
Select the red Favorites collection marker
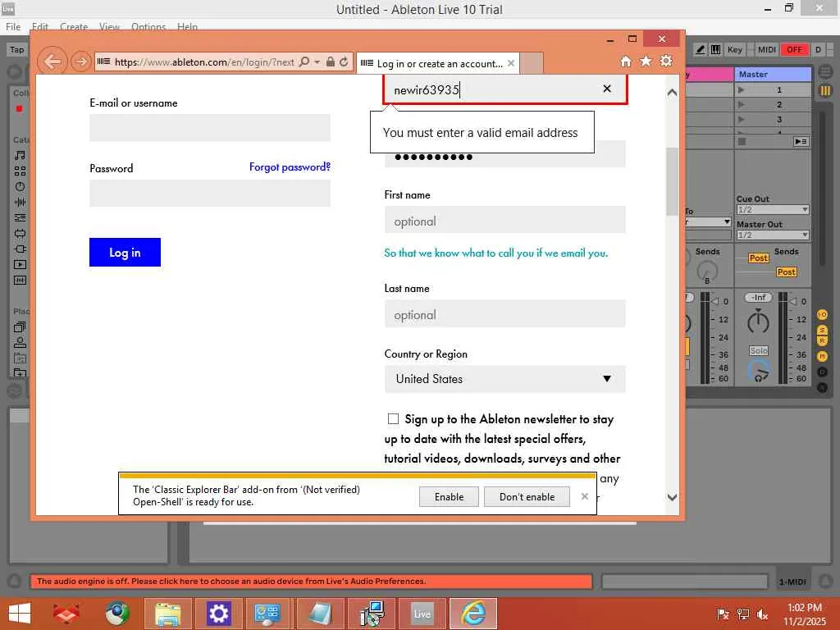coord(20,109)
